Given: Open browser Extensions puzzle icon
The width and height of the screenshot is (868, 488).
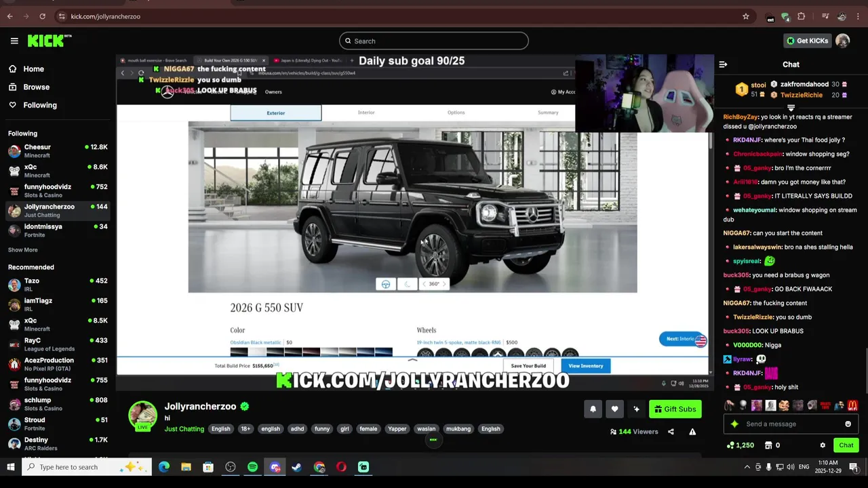Looking at the screenshot, I should pos(801,16).
